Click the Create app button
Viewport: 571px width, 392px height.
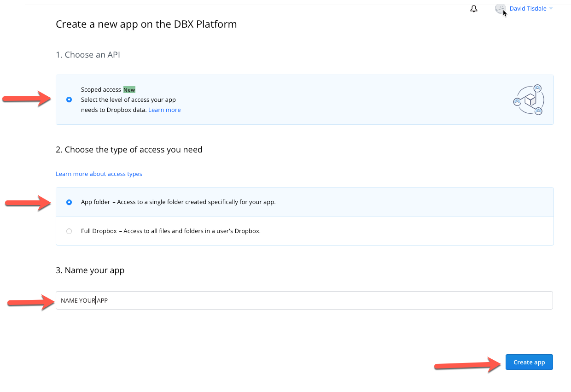pyautogui.click(x=529, y=362)
